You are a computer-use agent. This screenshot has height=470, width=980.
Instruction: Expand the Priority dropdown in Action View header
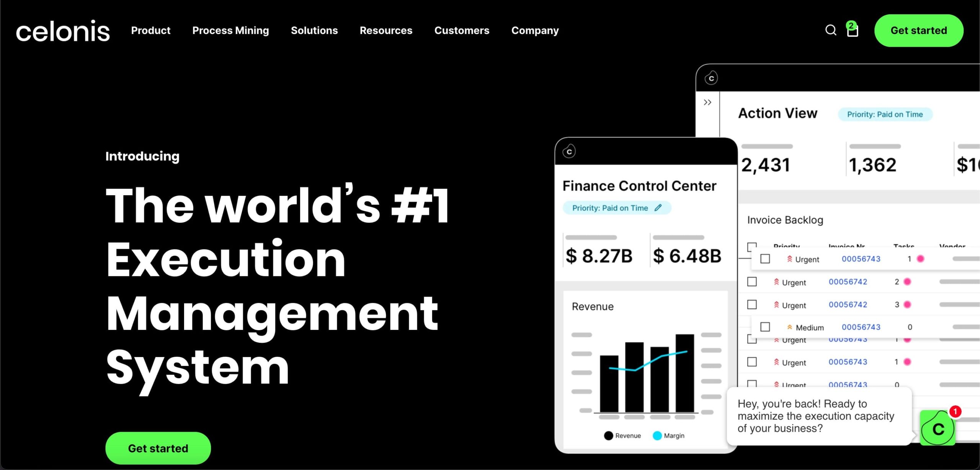tap(885, 114)
